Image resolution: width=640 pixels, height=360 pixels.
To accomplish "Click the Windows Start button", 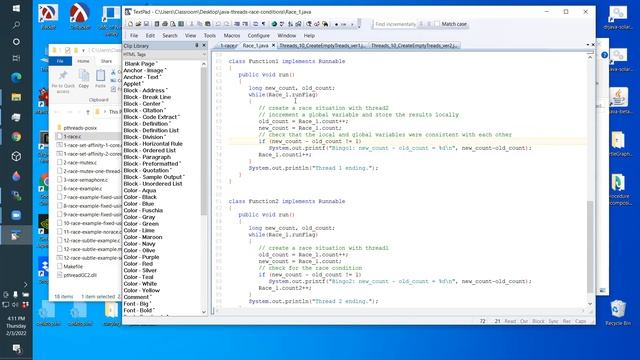I will pos(16,8).
